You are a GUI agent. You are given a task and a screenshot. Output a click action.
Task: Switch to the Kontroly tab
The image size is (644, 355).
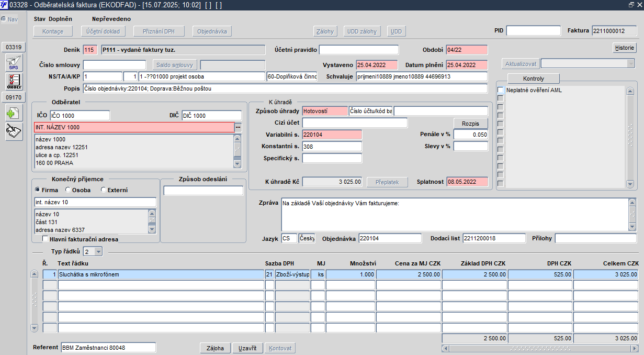click(533, 79)
